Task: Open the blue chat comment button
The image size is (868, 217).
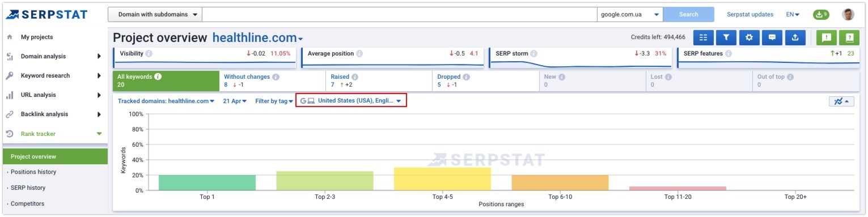Action: coord(772,37)
